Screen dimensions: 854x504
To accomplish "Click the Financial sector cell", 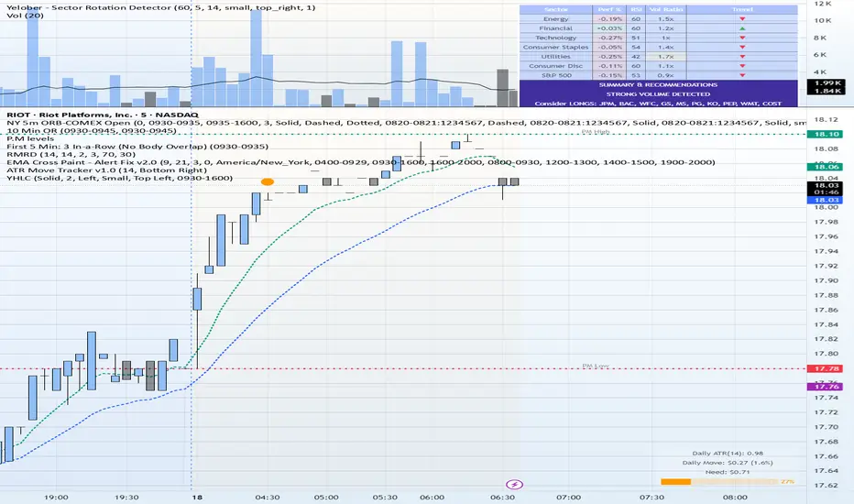I will pyautogui.click(x=555, y=28).
